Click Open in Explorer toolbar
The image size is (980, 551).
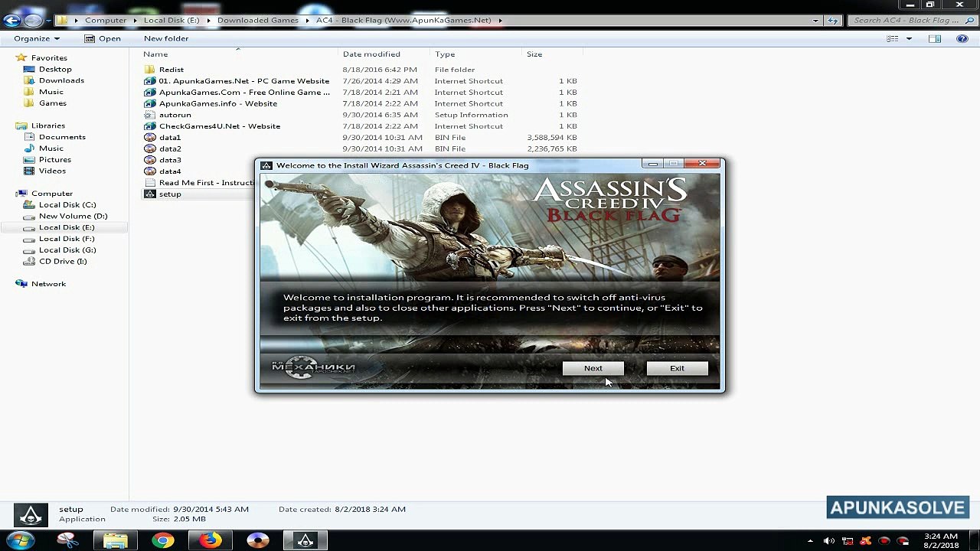tap(103, 38)
